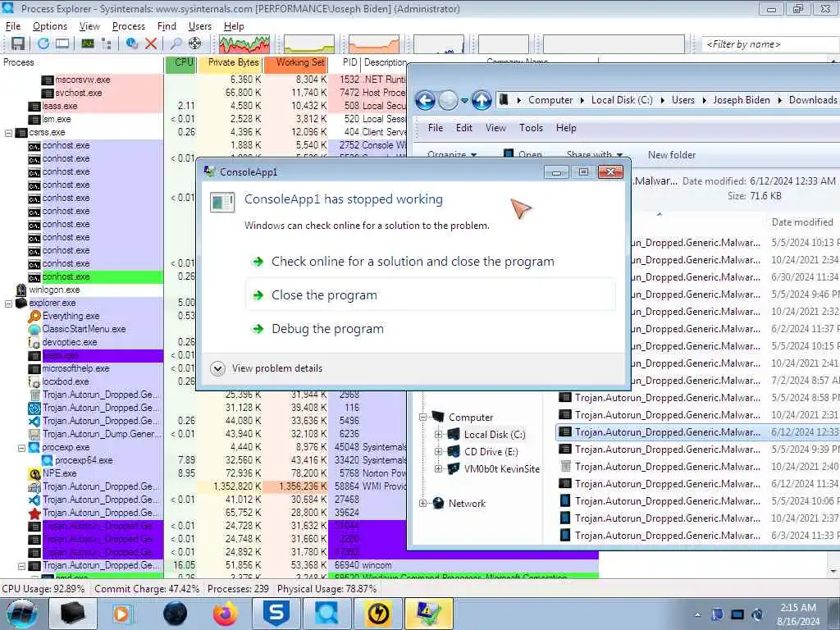The height and width of the screenshot is (630, 840).
Task: Click the CPU usage history graph
Action: (x=244, y=44)
